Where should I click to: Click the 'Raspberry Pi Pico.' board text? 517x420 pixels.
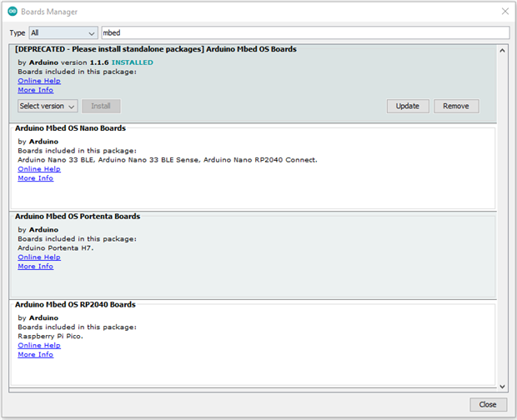[x=50, y=337]
